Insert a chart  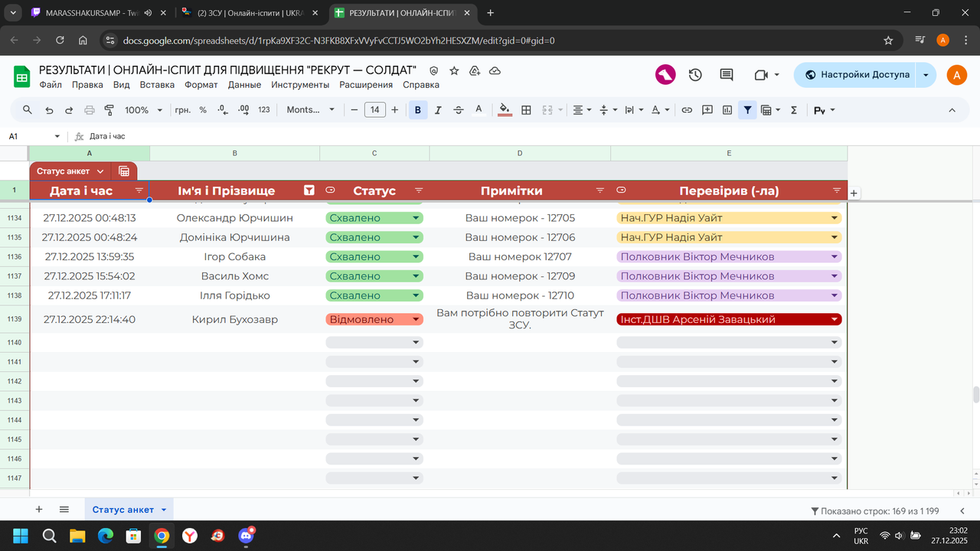[x=727, y=110]
